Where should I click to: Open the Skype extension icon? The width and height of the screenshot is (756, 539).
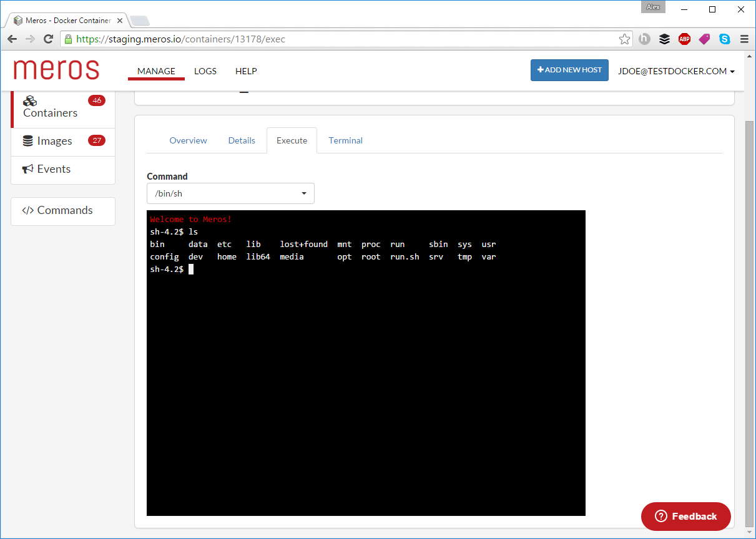[724, 39]
